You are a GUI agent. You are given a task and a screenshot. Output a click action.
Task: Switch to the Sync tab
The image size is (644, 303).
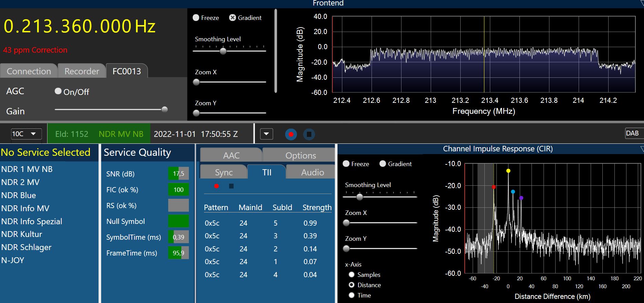[x=224, y=172]
